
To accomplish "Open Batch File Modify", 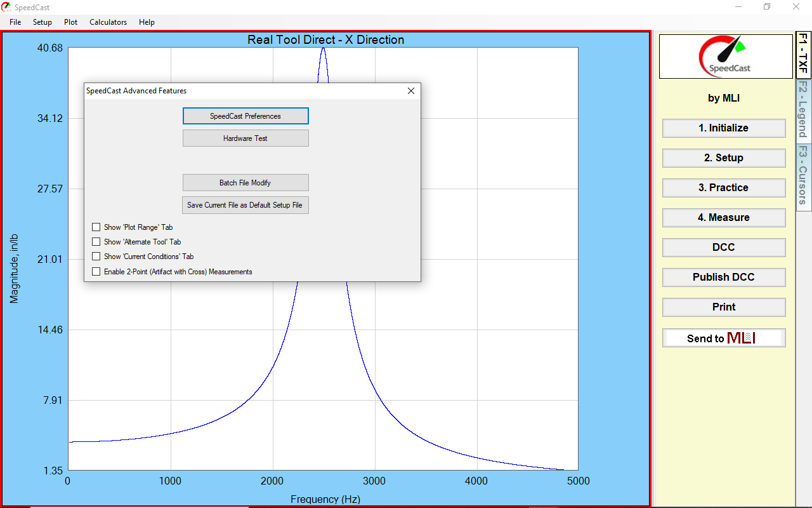I will 246,183.
